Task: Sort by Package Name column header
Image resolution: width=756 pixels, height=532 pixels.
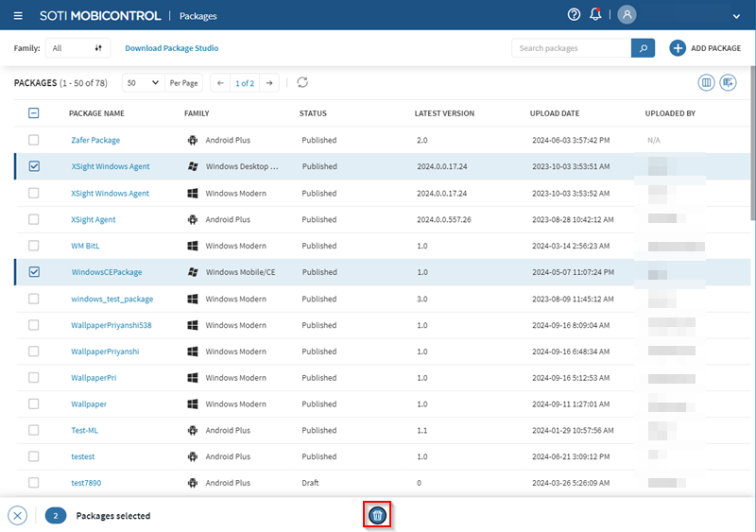Action: [96, 113]
